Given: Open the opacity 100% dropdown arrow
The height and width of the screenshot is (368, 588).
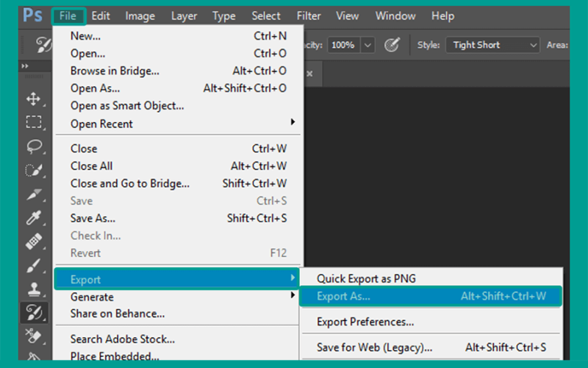Looking at the screenshot, I should coord(368,45).
